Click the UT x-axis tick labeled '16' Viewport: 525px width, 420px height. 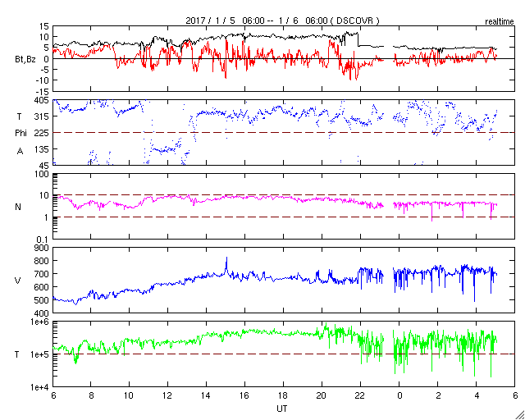pyautogui.click(x=244, y=395)
